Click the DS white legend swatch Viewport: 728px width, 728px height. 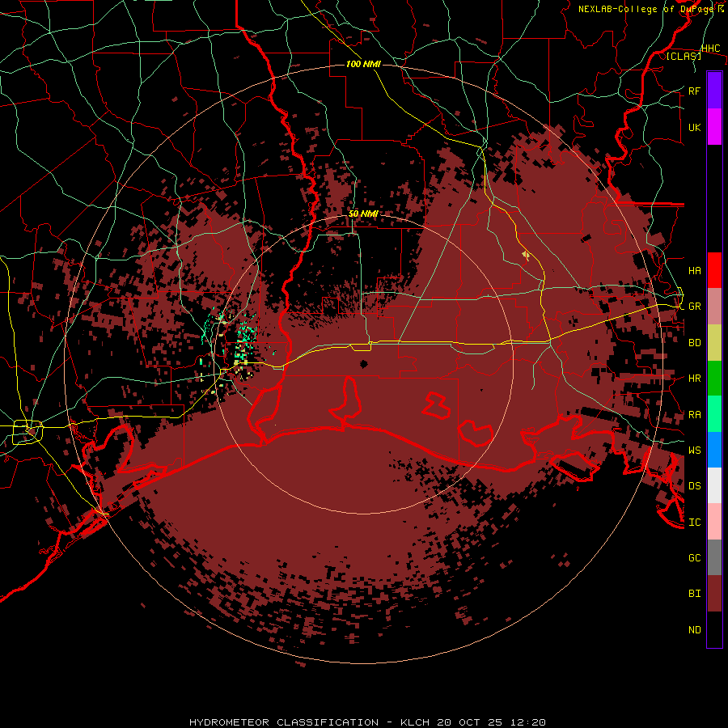click(x=714, y=485)
